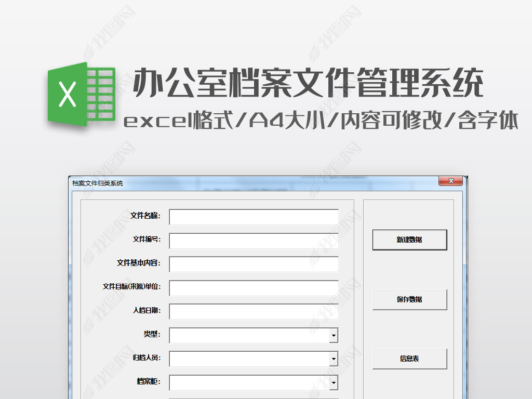Click the 入档日期 date field
The image size is (532, 399).
(254, 312)
